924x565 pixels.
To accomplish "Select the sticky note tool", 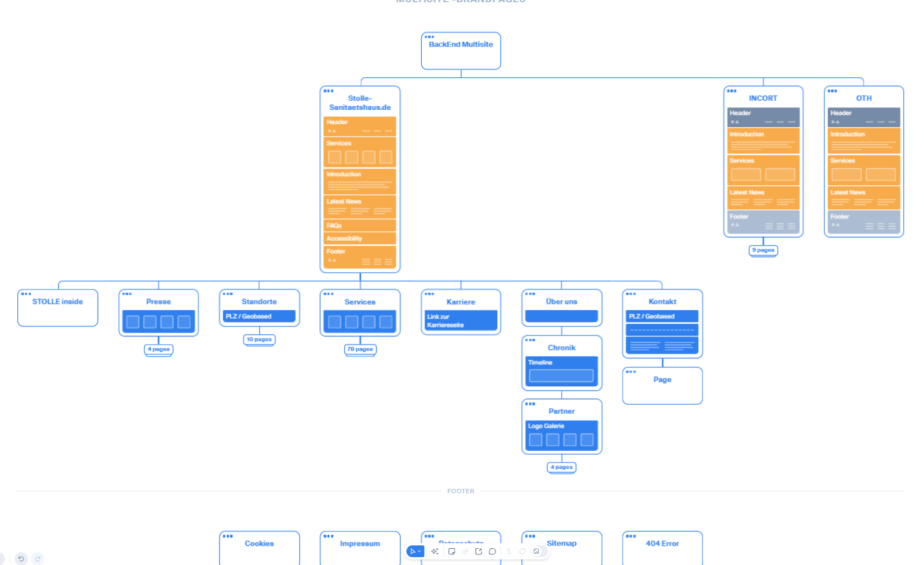I will pos(451,552).
